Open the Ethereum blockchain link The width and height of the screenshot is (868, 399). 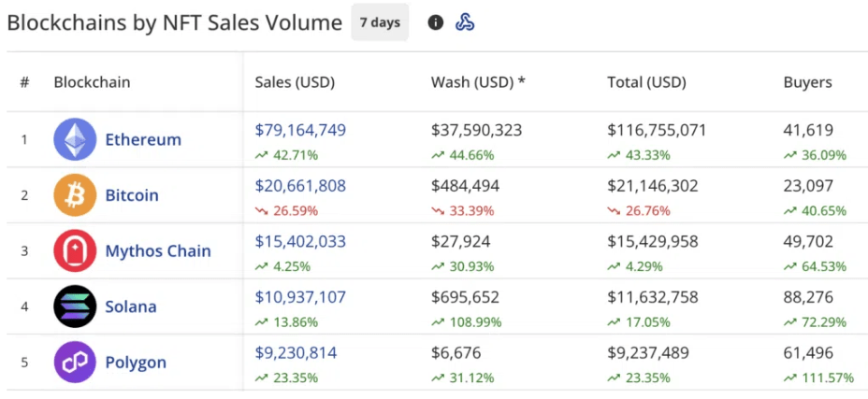point(143,139)
